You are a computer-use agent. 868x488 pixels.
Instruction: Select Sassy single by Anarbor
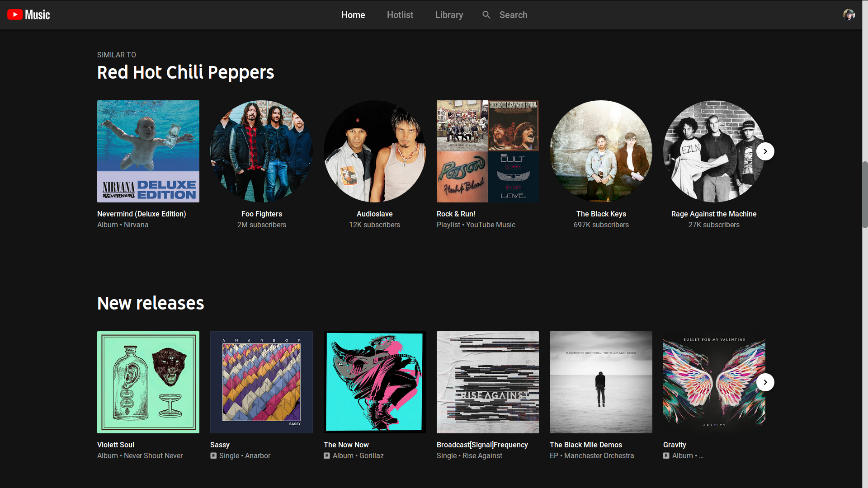(x=261, y=381)
